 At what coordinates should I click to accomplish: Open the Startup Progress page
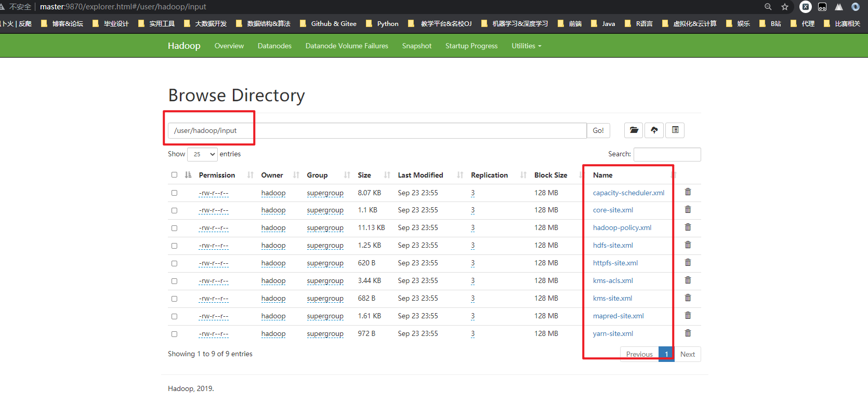click(471, 46)
